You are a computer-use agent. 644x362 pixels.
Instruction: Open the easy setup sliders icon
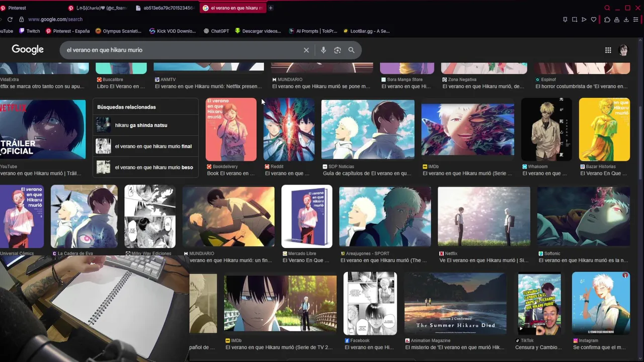[636, 20]
